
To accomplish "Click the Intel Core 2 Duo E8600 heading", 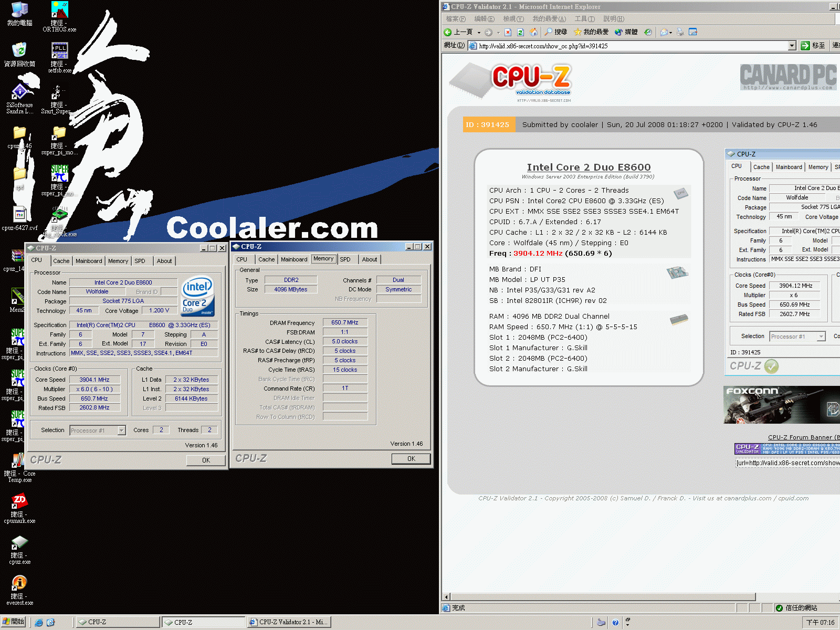I will click(x=589, y=167).
